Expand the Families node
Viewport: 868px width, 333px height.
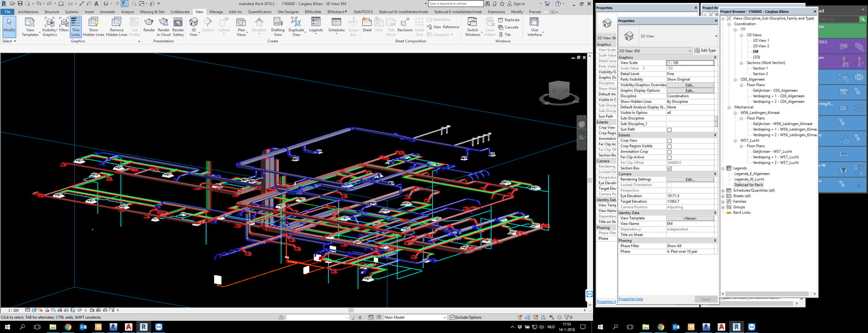[x=723, y=201]
